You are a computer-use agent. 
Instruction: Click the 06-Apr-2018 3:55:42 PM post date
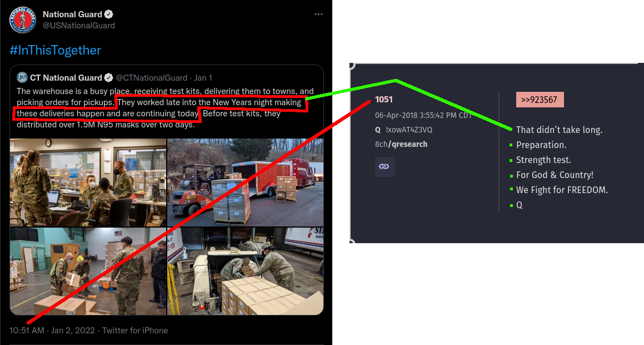tap(423, 115)
